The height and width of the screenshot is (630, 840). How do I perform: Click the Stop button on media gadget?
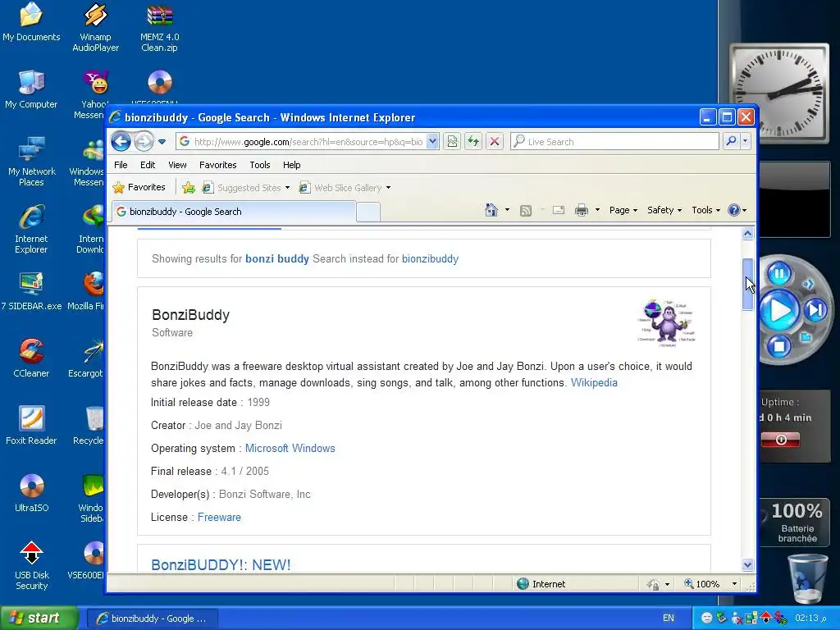coord(779,346)
